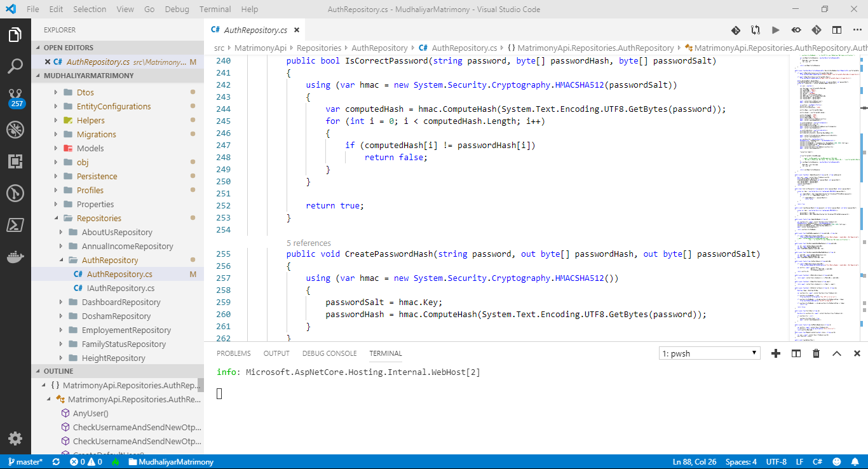Change language mode C# in status bar
Viewport: 868px width, 469px height.
click(817, 462)
